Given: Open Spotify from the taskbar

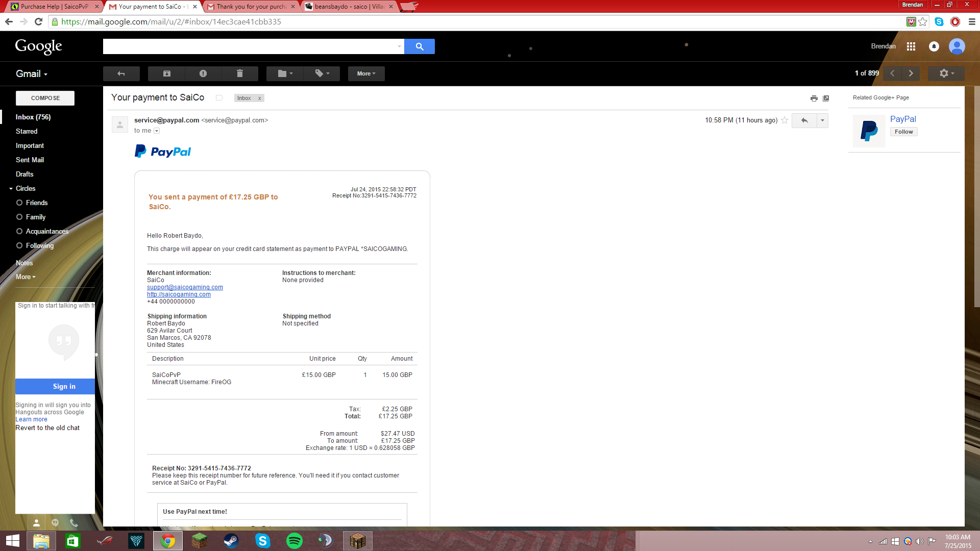Looking at the screenshot, I should tap(295, 540).
